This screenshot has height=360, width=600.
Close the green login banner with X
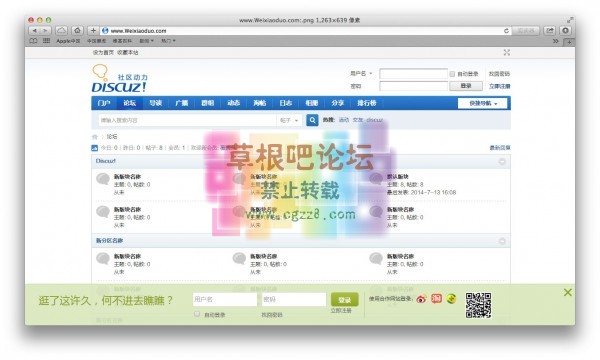[x=567, y=292]
